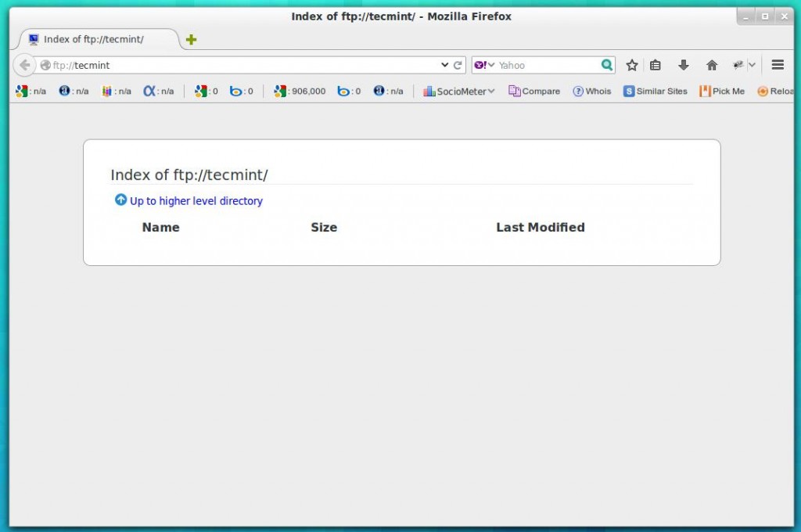Open the Firefox hamburger menu
The image size is (801, 532).
(777, 65)
